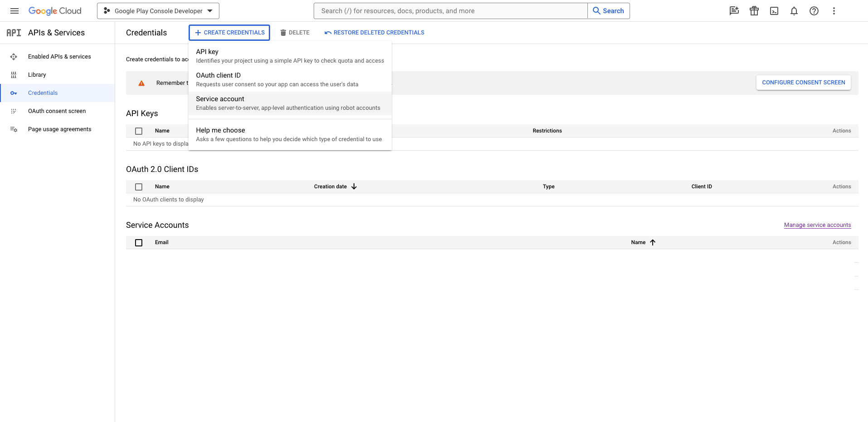
Task: Expand the Google Play Console Developer project picker
Action: 158,11
